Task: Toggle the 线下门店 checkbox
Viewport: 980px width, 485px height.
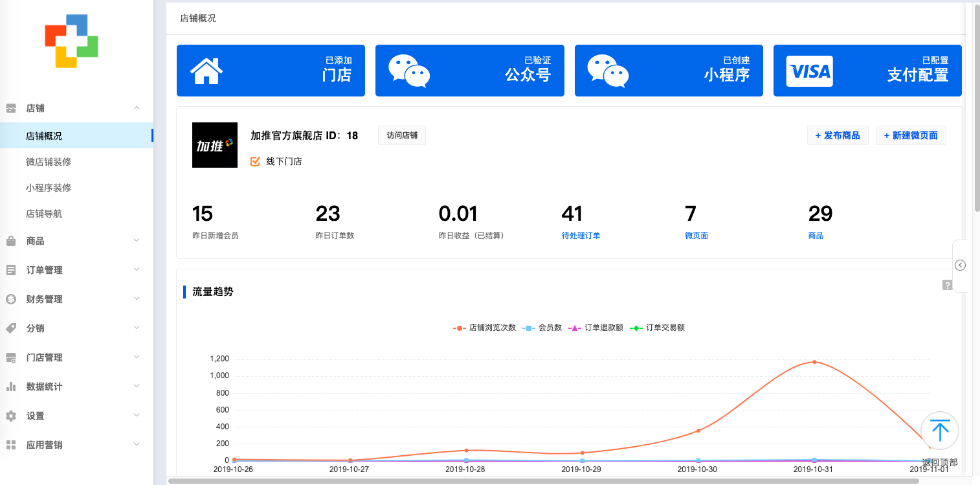Action: [255, 161]
